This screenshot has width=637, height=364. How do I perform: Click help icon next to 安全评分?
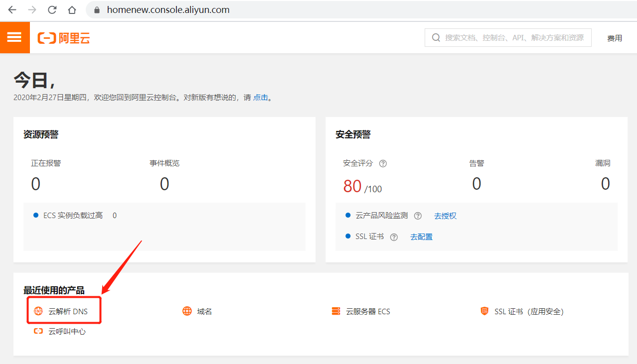click(383, 163)
